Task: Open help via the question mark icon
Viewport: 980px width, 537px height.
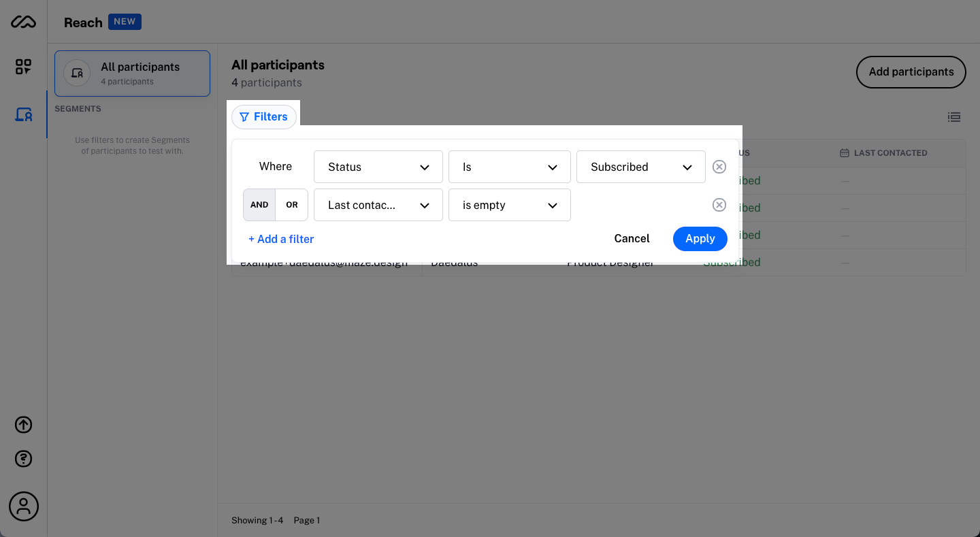Action: (23, 458)
